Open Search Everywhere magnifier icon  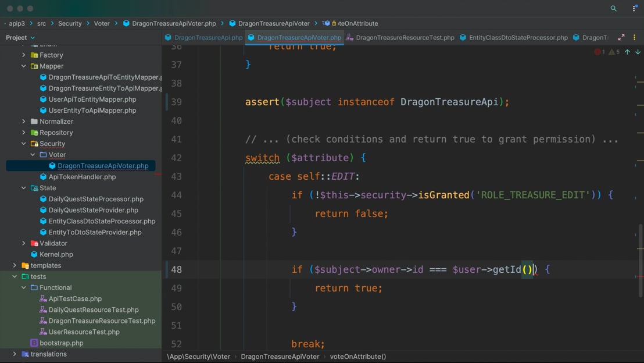[613, 9]
